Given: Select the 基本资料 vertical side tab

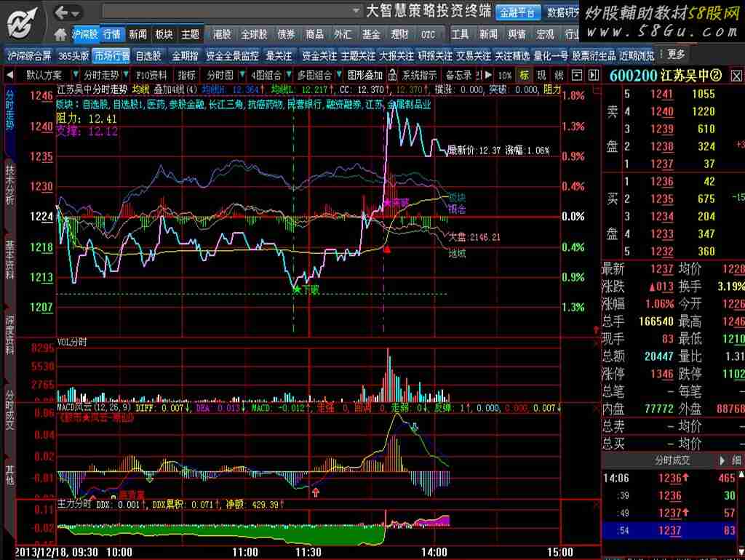Looking at the screenshot, I should [x=10, y=260].
